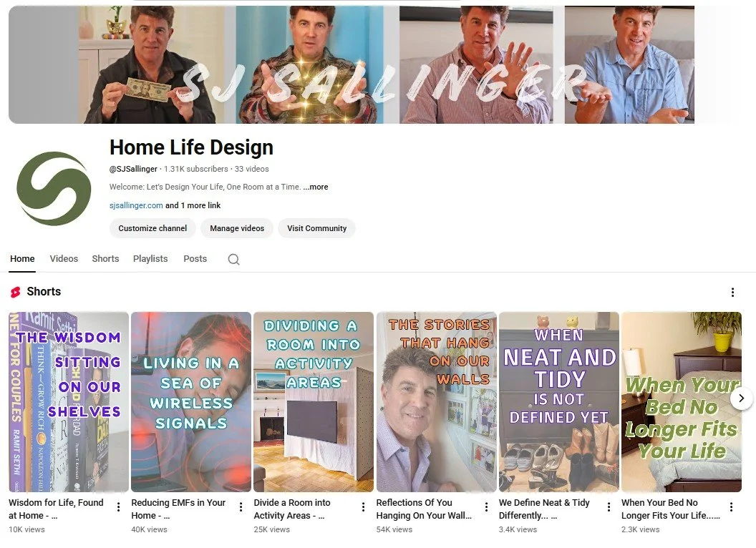Open options for When Your Bed short
The width and height of the screenshot is (756, 548).
[732, 507]
